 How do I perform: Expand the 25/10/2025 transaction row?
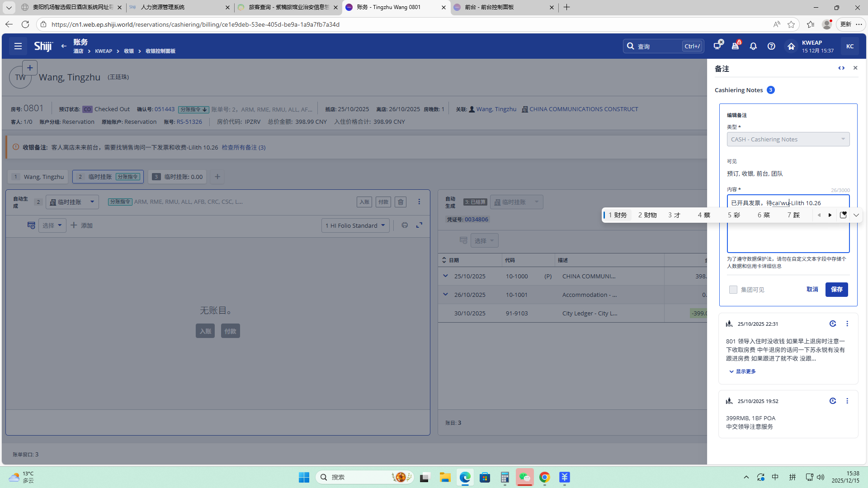(x=445, y=276)
